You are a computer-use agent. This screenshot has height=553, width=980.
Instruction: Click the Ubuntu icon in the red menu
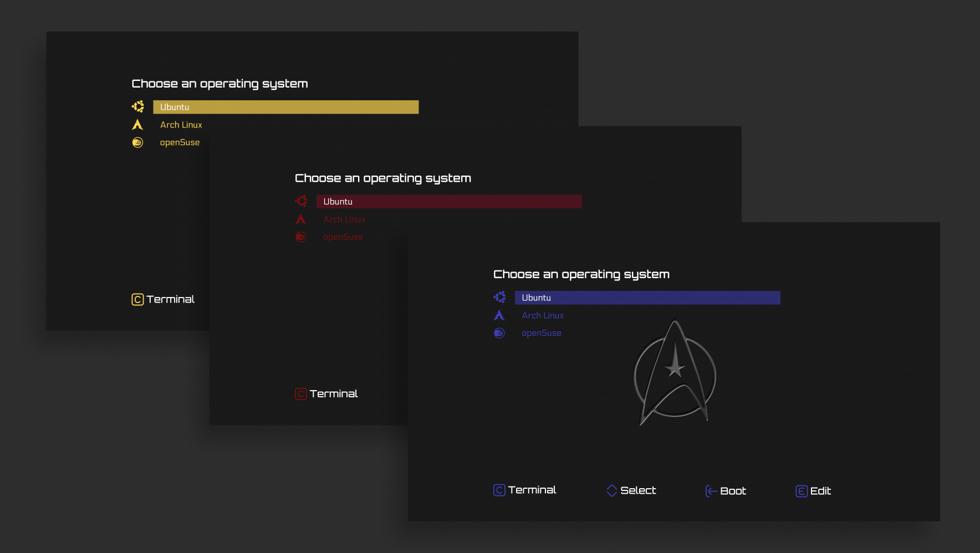301,201
